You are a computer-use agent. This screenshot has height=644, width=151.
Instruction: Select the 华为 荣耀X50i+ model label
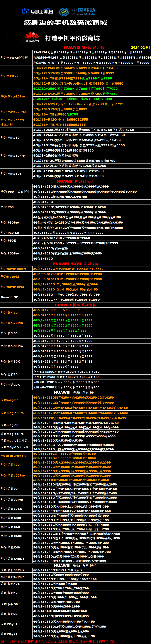pos(12,536)
